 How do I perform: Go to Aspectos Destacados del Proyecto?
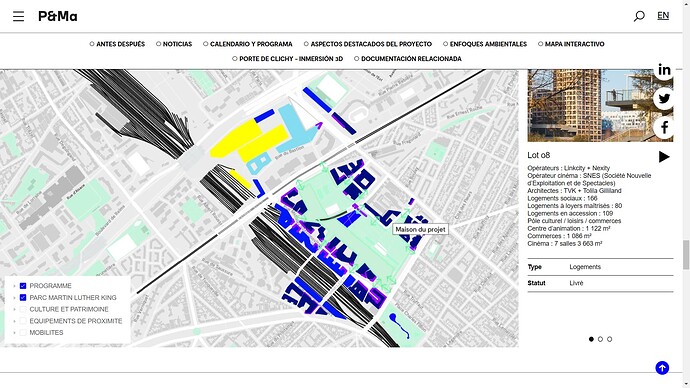pyautogui.click(x=368, y=44)
